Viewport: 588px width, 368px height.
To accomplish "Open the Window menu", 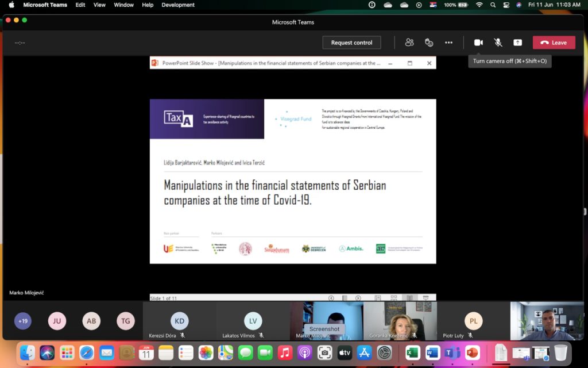I will click(123, 5).
